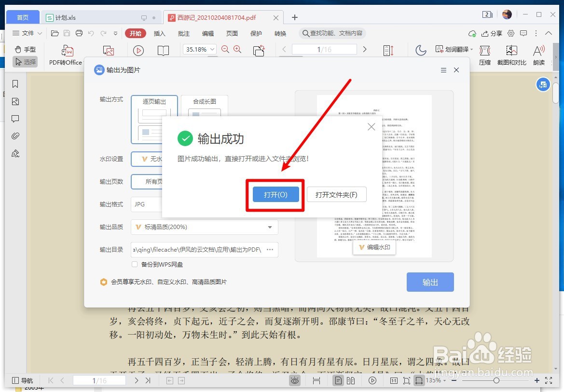This screenshot has width=564, height=392.
Task: Open the 导航 navigation pane
Action: click(22, 380)
